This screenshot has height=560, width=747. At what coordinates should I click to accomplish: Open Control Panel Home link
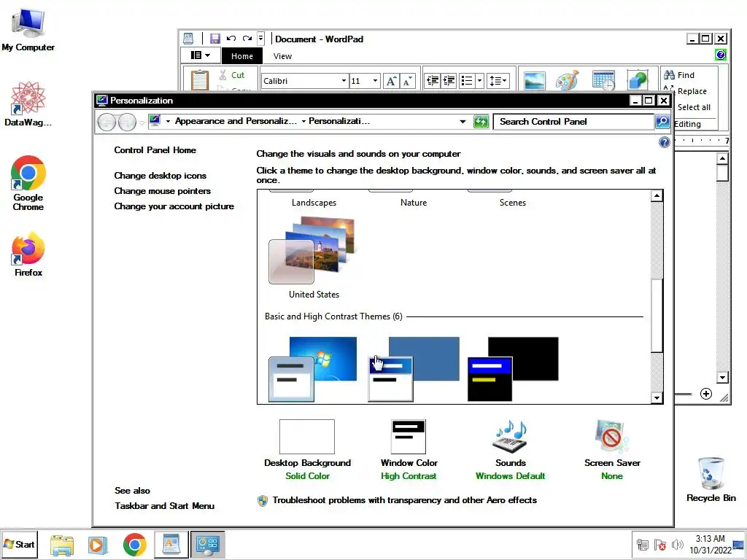(155, 150)
